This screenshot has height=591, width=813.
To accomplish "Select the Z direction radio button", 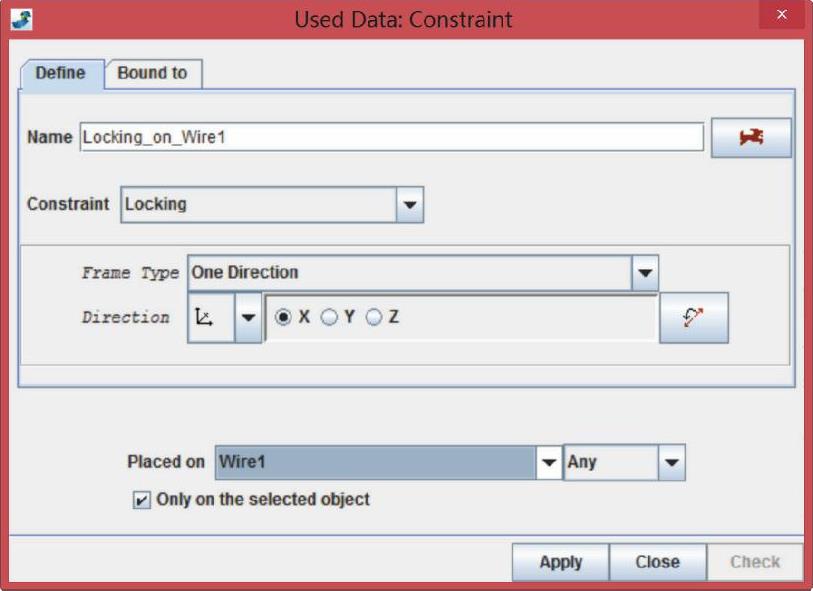I will click(375, 317).
